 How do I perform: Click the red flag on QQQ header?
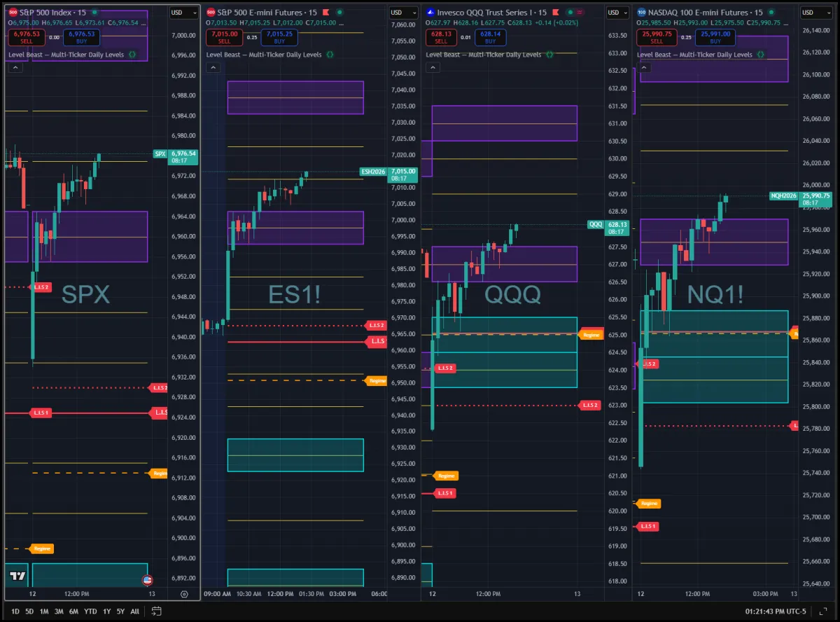tap(556, 13)
